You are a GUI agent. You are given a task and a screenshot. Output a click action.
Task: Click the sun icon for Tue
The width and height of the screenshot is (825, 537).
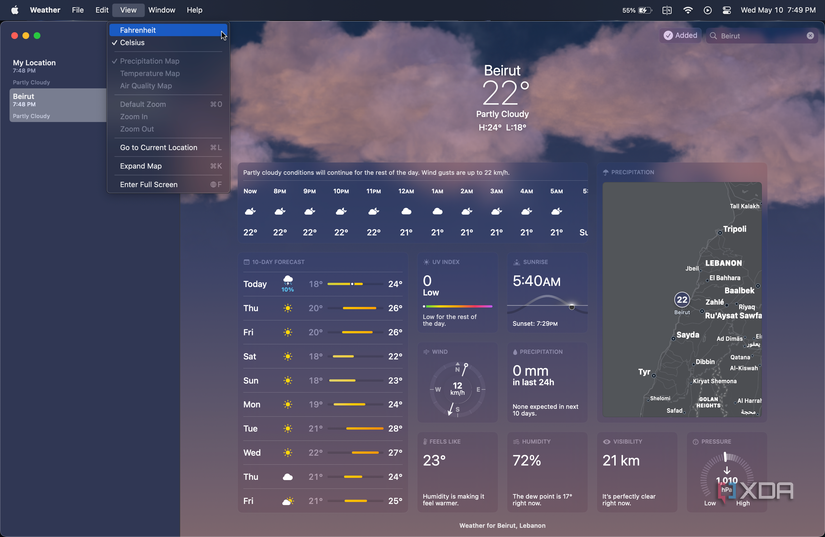coord(288,429)
